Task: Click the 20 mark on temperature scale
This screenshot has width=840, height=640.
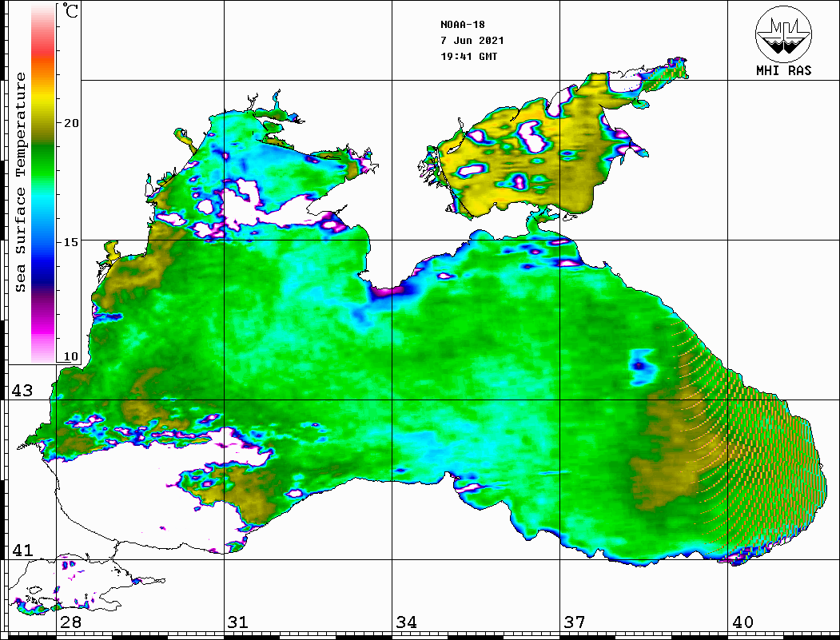Action: click(70, 123)
